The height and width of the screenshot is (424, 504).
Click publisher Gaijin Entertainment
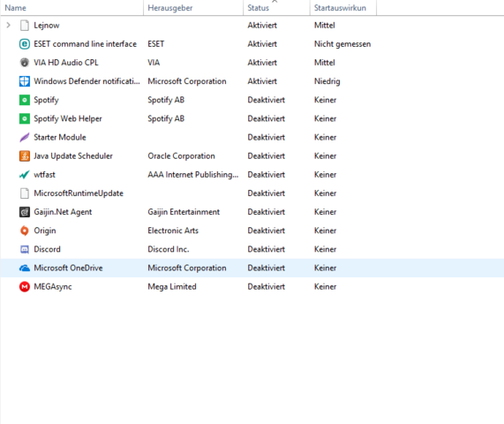[184, 212]
